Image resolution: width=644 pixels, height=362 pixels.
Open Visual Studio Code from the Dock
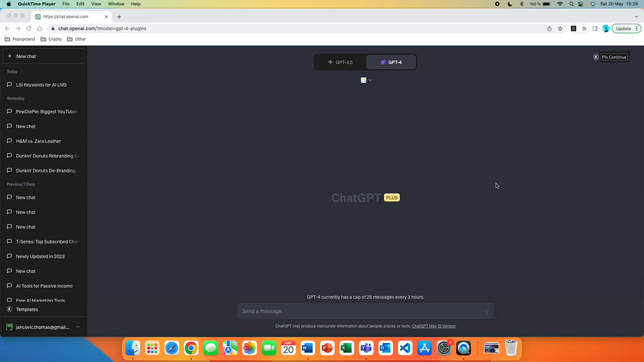pyautogui.click(x=405, y=348)
